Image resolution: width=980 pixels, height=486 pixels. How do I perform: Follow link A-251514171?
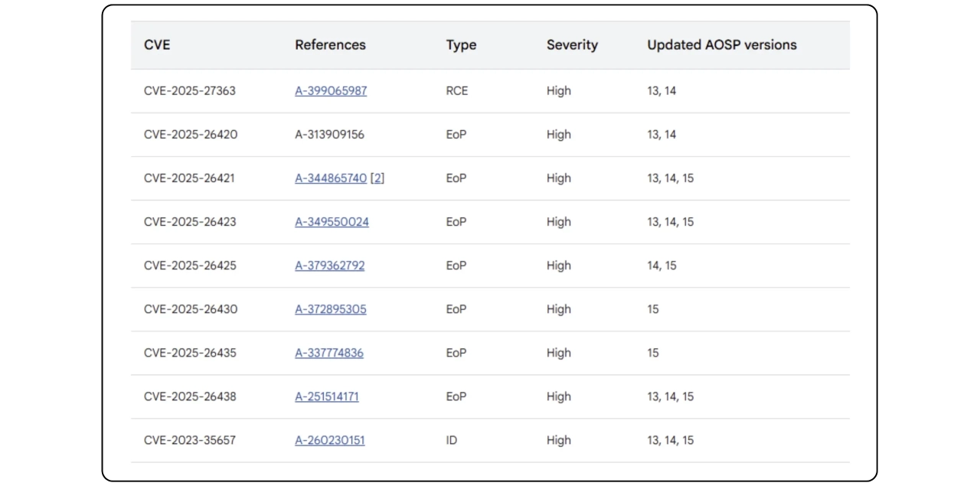pyautogui.click(x=327, y=396)
